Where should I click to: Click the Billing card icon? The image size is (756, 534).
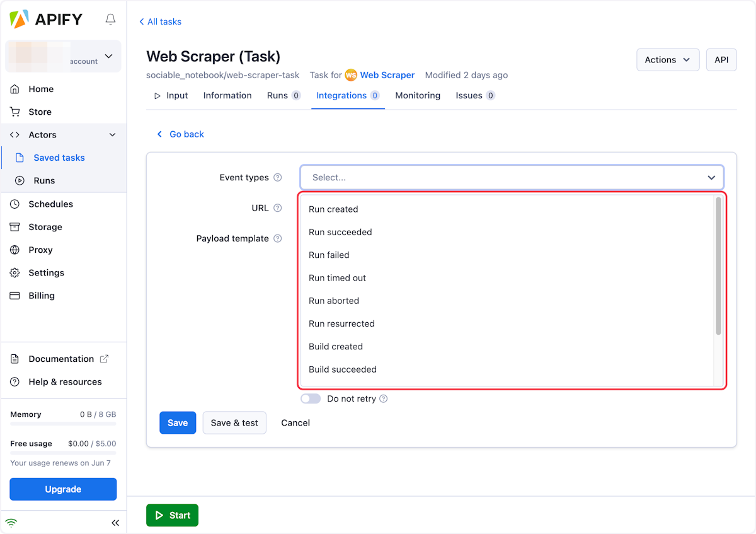click(15, 296)
